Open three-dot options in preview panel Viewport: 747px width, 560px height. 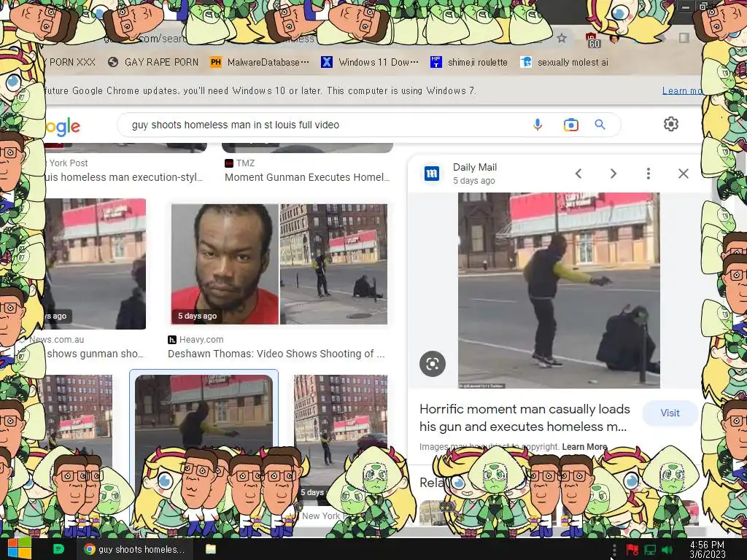click(648, 174)
